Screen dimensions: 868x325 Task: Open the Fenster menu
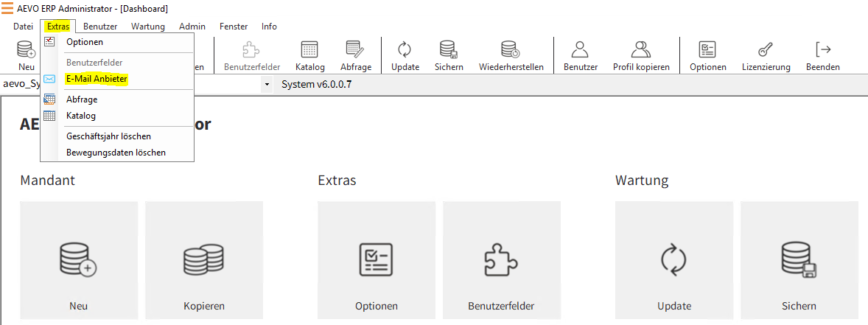pyautogui.click(x=234, y=26)
